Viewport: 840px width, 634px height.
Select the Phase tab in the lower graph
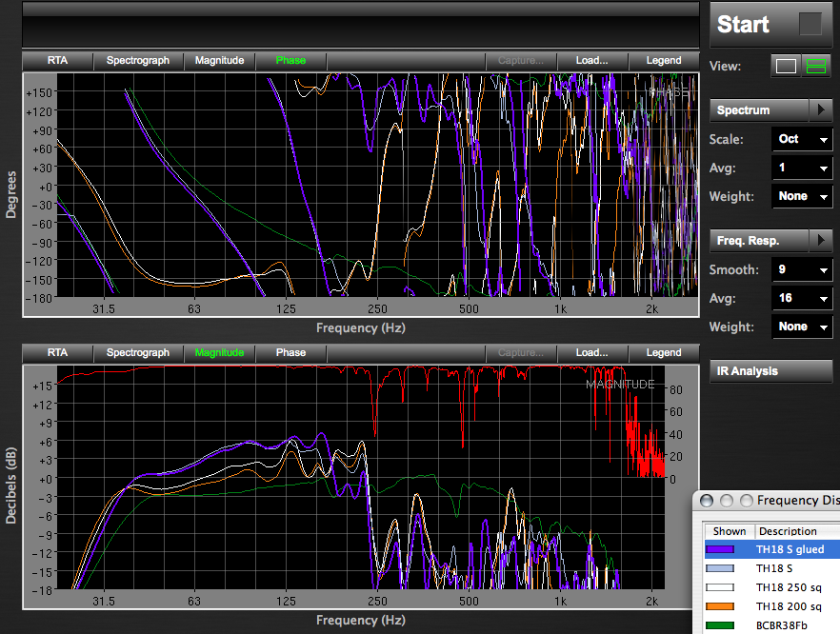click(290, 353)
